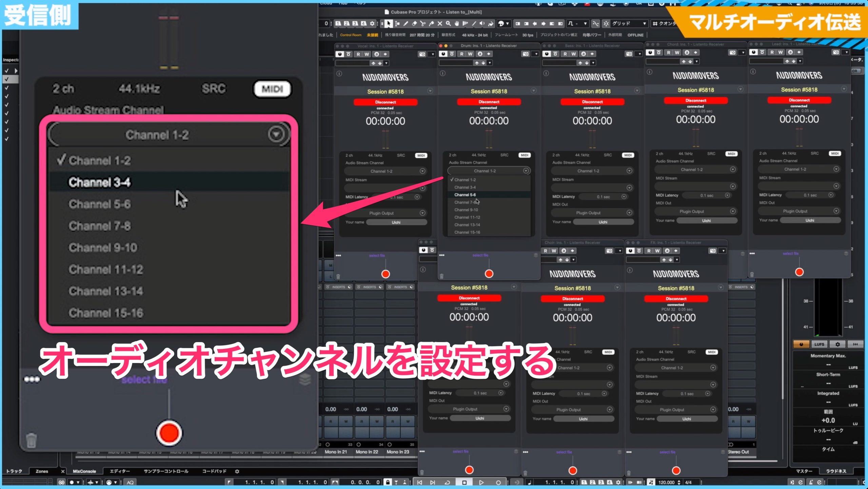
Task: Switch to the コードパッド tab
Action: point(214,471)
